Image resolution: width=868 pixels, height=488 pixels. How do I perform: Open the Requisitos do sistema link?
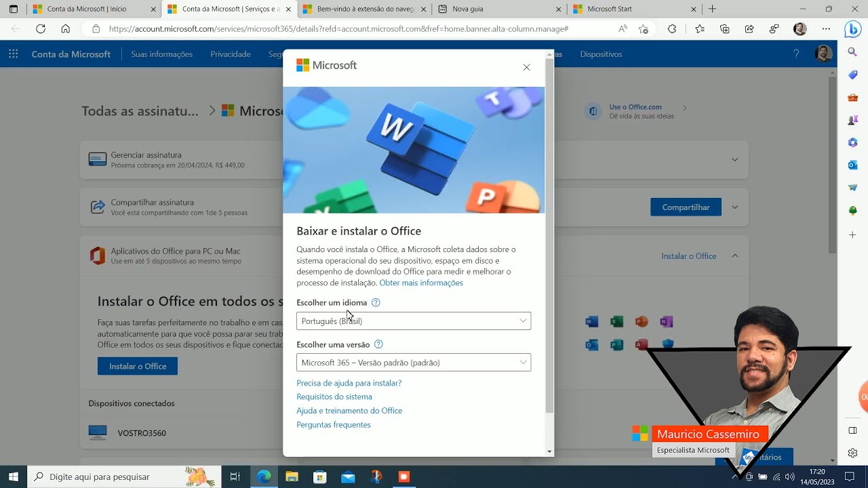[x=334, y=396]
